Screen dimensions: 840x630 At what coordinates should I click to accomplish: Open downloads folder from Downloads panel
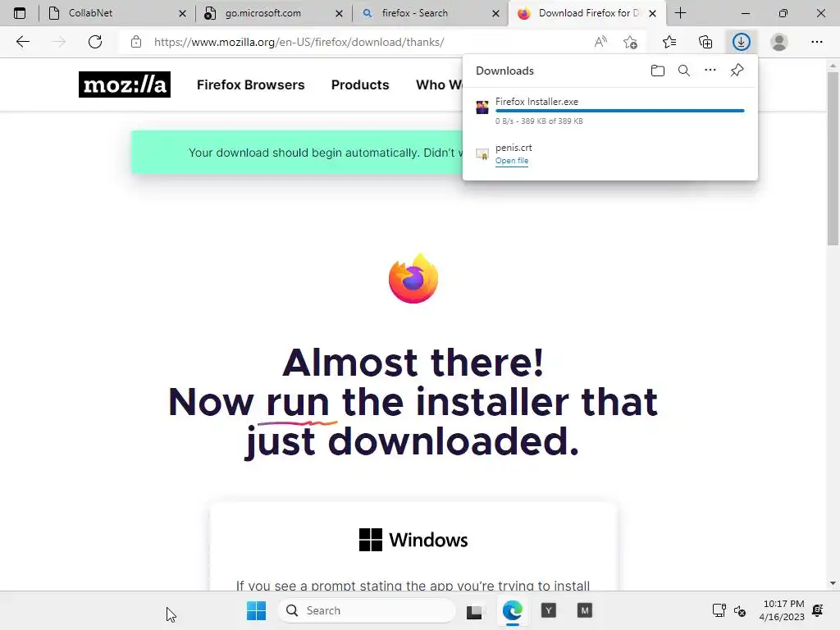658,71
